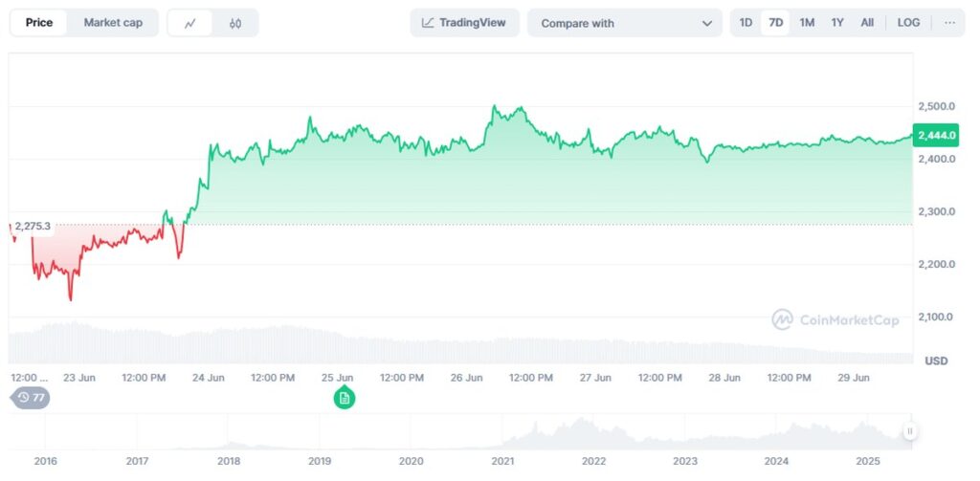This screenshot has width=980, height=481.
Task: Click the 25 Jun date label
Action: [338, 378]
